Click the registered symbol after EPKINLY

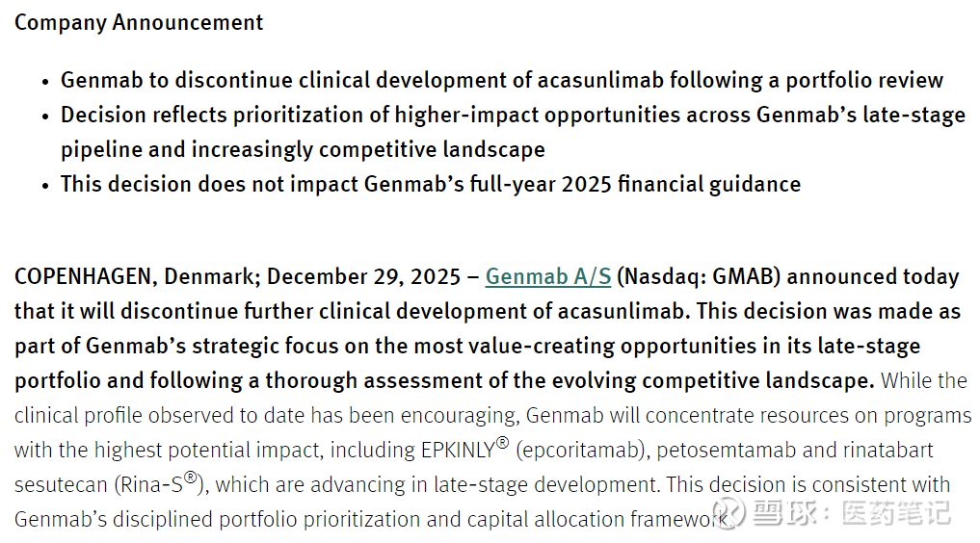[502, 444]
